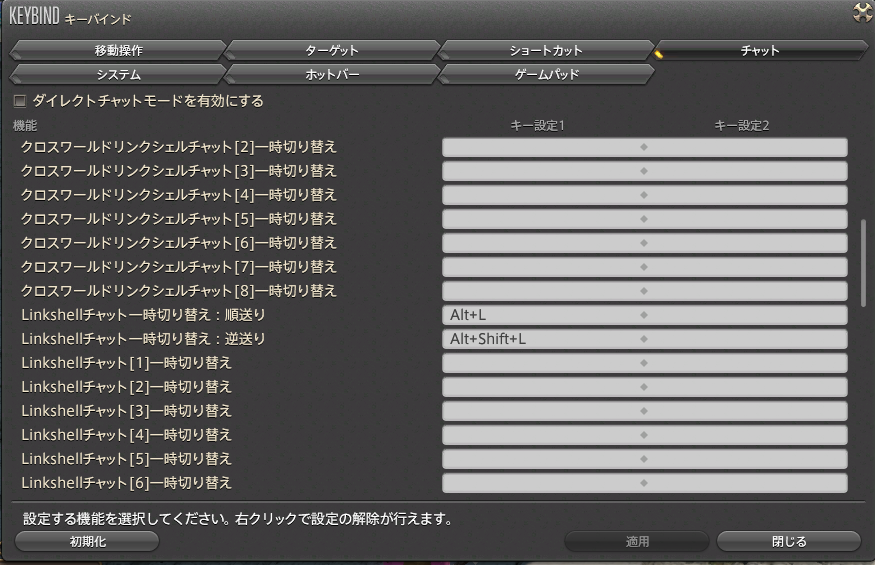The height and width of the screenshot is (565, 875).
Task: Select key setting 1 for クロスワールドリンクシェルチャット[8]
Action: [x=543, y=291]
